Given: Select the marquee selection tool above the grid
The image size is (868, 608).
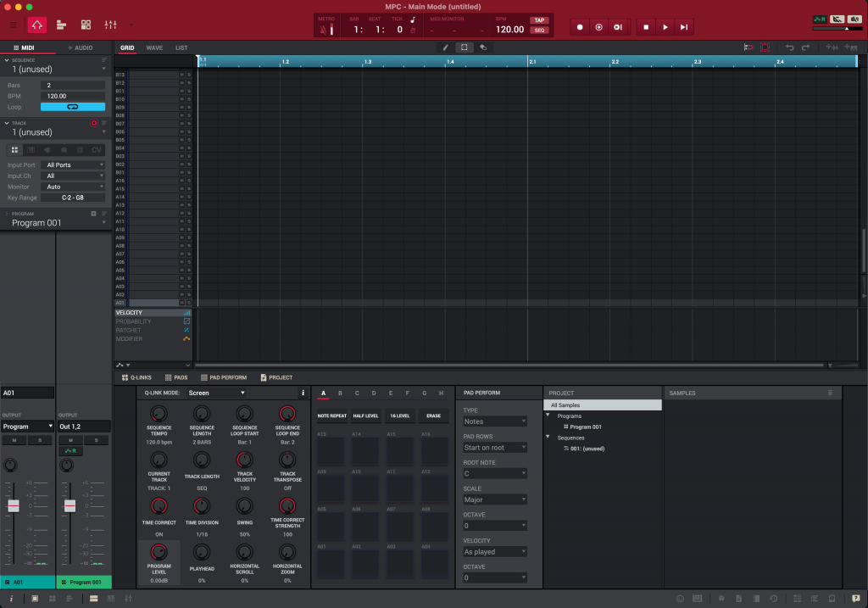Looking at the screenshot, I should tap(465, 47).
